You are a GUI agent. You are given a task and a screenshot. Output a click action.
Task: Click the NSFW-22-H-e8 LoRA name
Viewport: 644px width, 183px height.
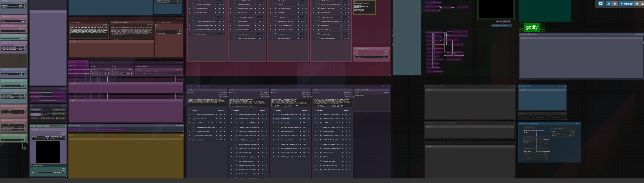pos(285,119)
